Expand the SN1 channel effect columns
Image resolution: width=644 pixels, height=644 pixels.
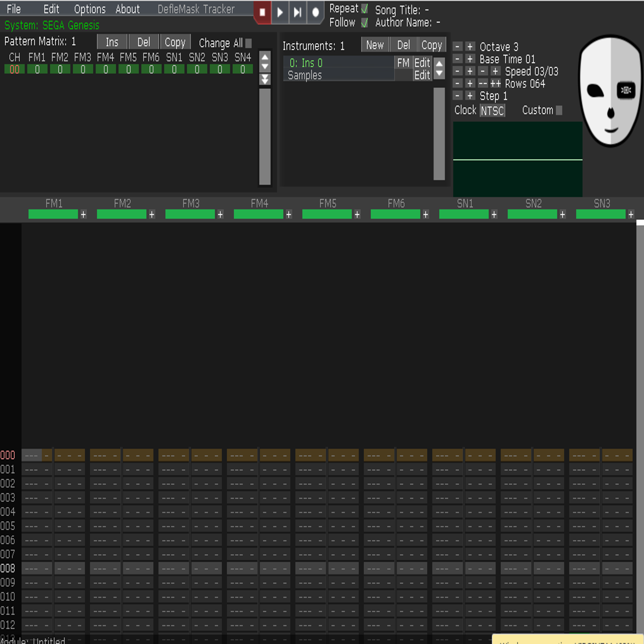tap(494, 214)
